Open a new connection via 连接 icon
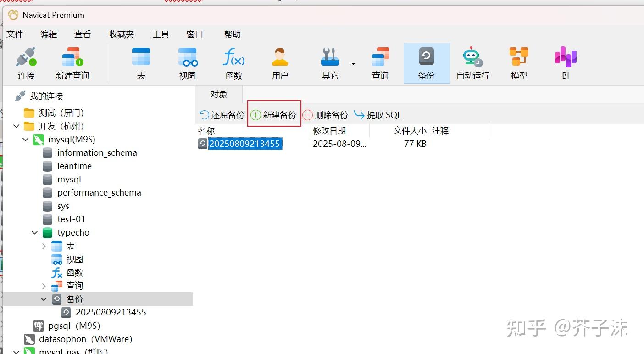The image size is (644, 354). (26, 62)
